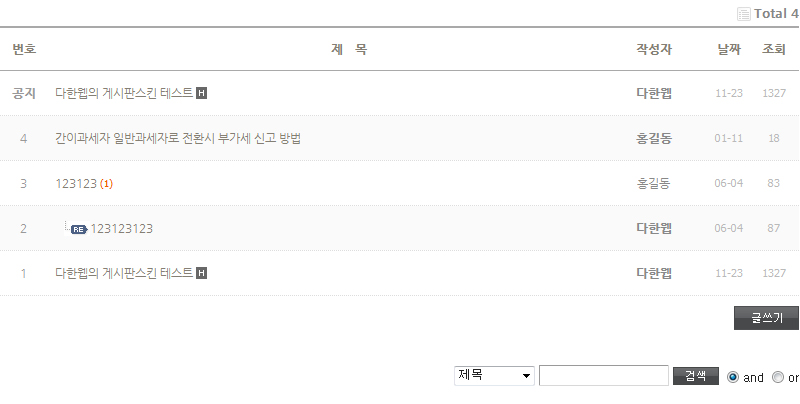The height and width of the screenshot is (404, 800).
Task: Open the 제목 search field dropdown
Action: pyautogui.click(x=495, y=376)
